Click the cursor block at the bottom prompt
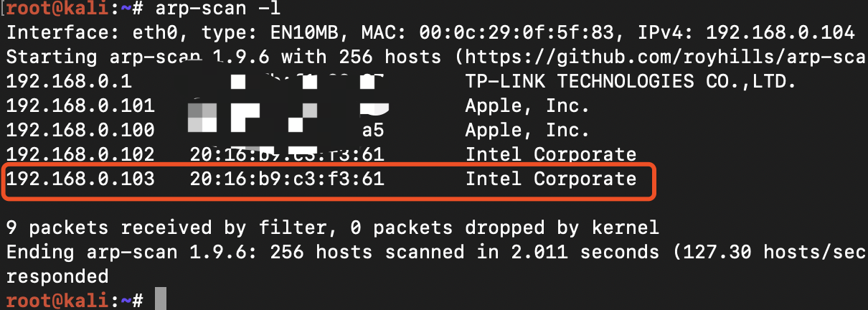The height and width of the screenshot is (310, 868). coord(161,300)
